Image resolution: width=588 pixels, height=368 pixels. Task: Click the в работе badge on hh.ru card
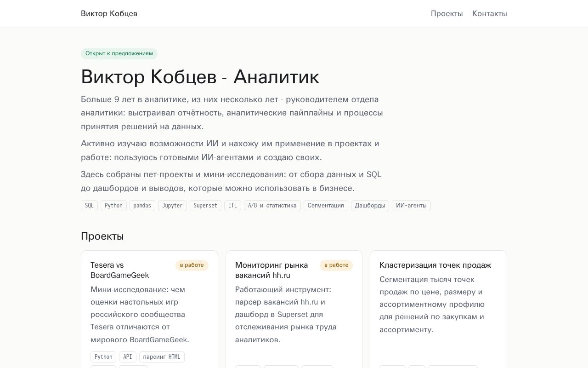pyautogui.click(x=336, y=265)
